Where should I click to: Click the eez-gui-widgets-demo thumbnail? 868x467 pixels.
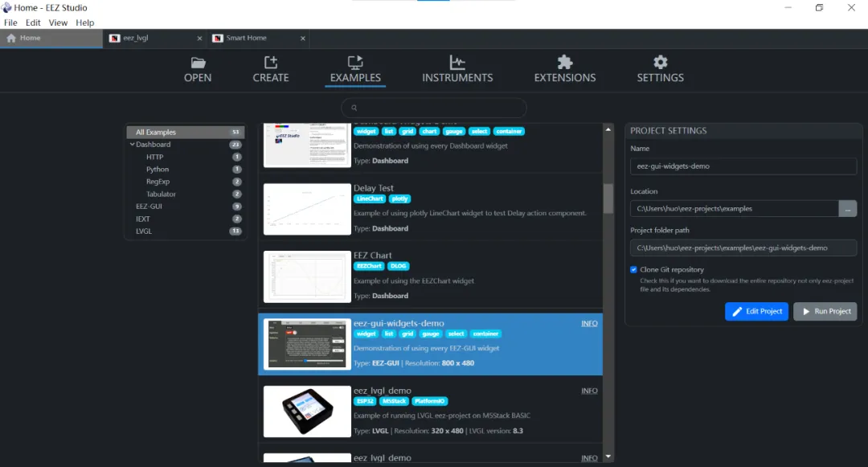click(x=307, y=344)
